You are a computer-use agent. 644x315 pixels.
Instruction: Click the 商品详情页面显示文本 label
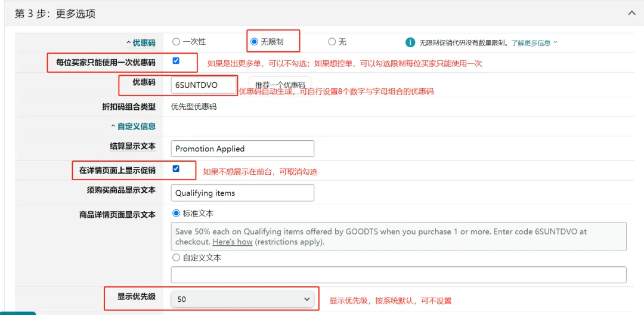pyautogui.click(x=117, y=214)
